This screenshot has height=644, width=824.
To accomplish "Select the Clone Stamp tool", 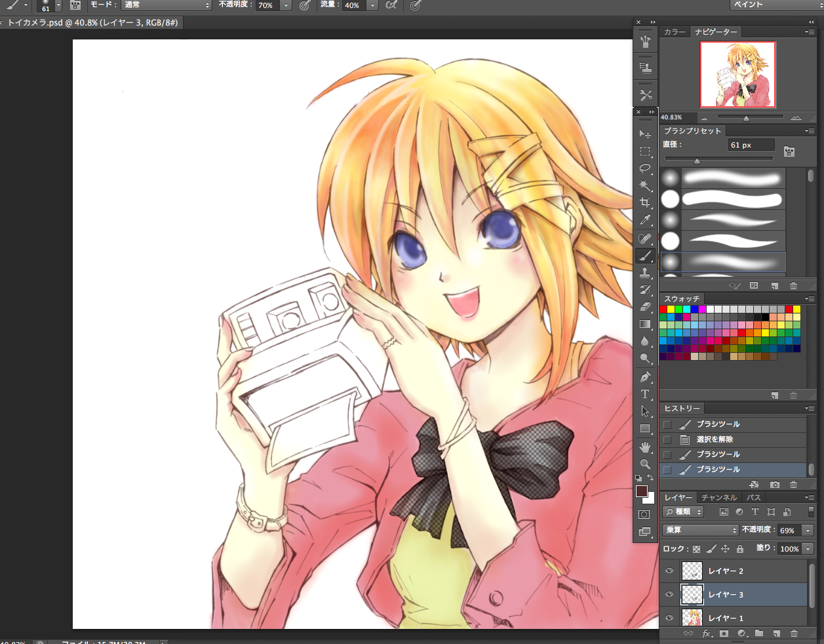I will [x=645, y=272].
